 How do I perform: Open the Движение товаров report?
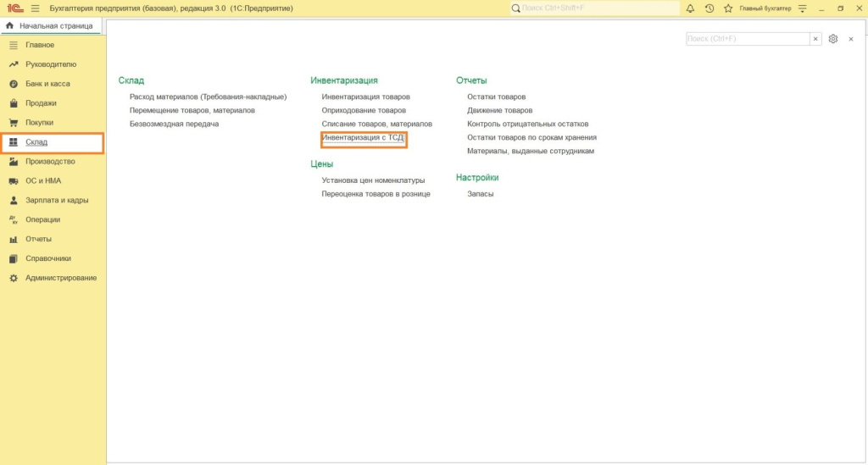pos(500,110)
